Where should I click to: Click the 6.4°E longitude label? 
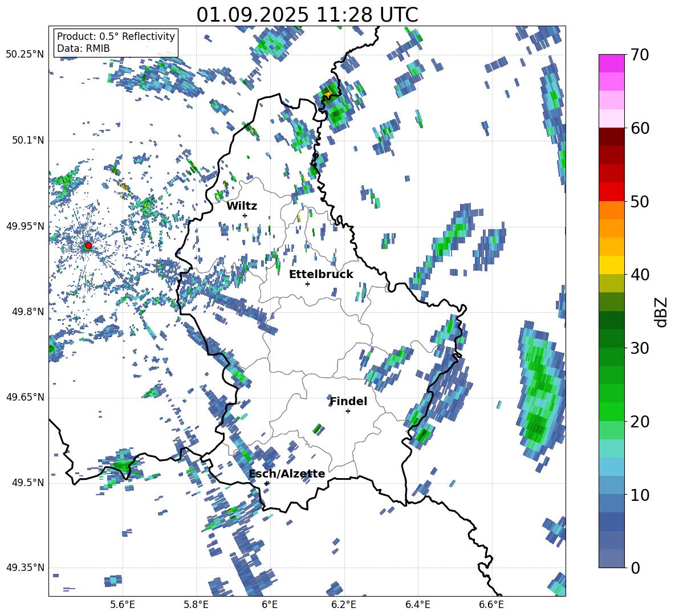tap(417, 605)
